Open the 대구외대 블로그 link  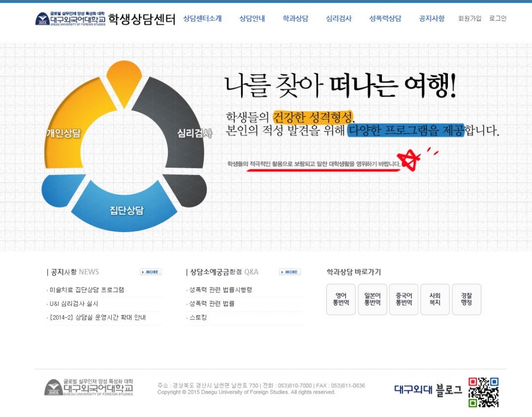428,389
